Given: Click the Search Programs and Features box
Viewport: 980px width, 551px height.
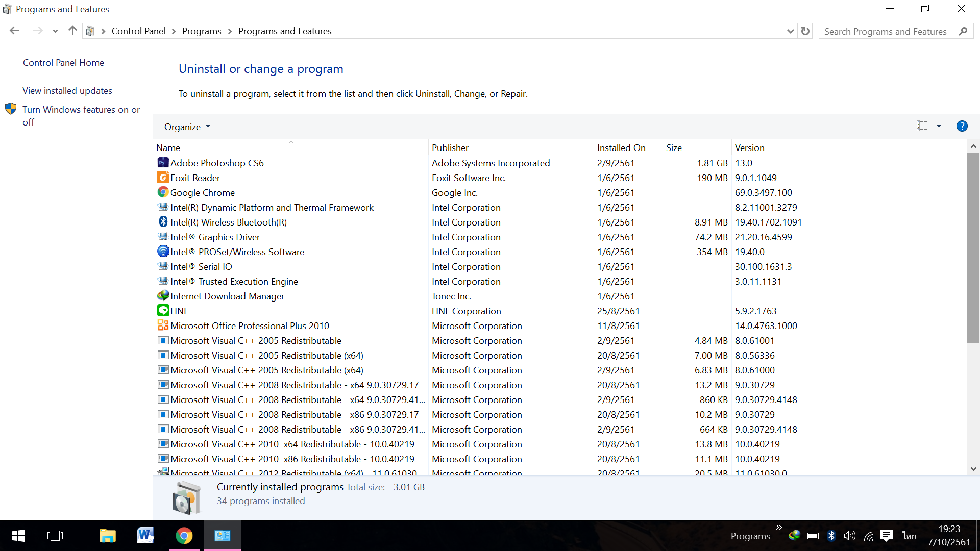Looking at the screenshot, I should [x=886, y=31].
